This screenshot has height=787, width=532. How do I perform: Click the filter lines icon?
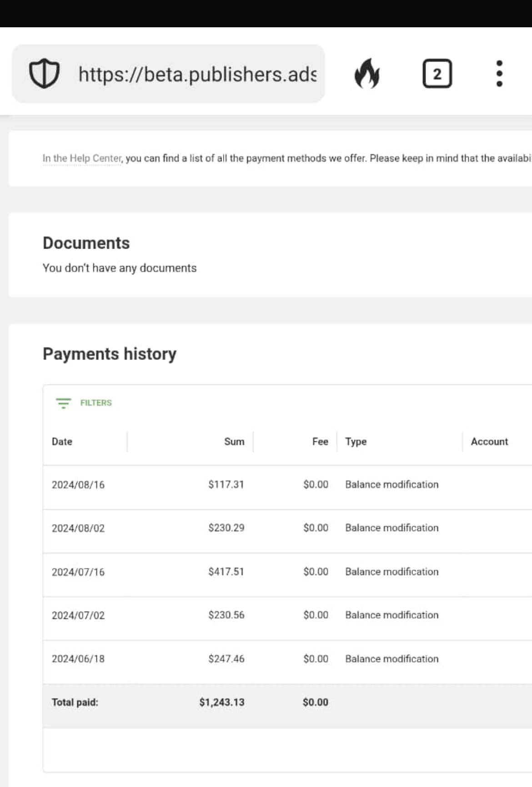[63, 403]
